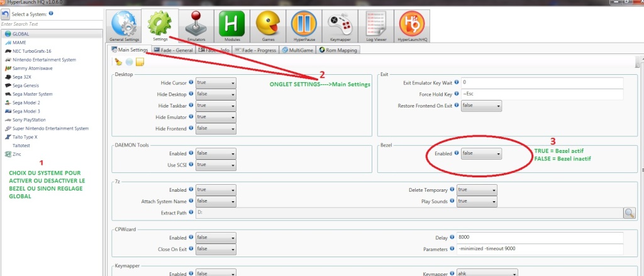The height and width of the screenshot is (276, 644).
Task: Select Sega Genesis system
Action: point(52,86)
